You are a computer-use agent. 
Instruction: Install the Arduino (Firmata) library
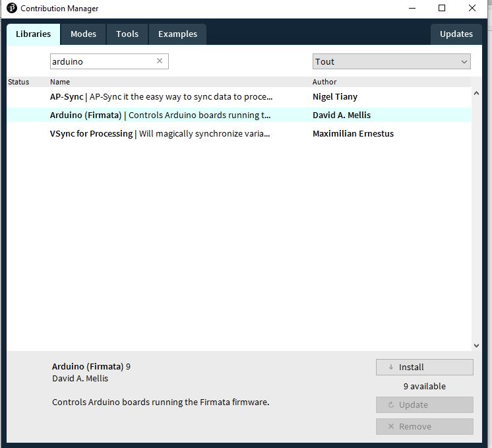(425, 367)
